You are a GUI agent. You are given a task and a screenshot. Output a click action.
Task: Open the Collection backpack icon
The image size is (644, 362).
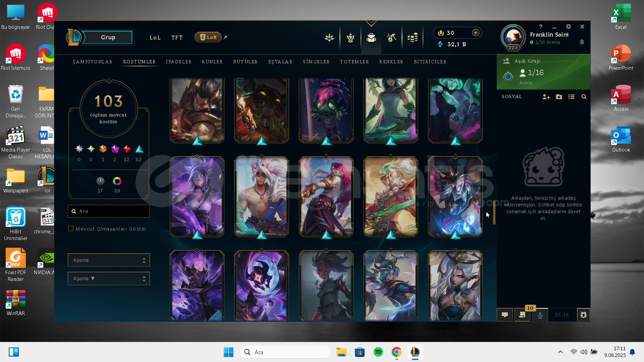371,38
